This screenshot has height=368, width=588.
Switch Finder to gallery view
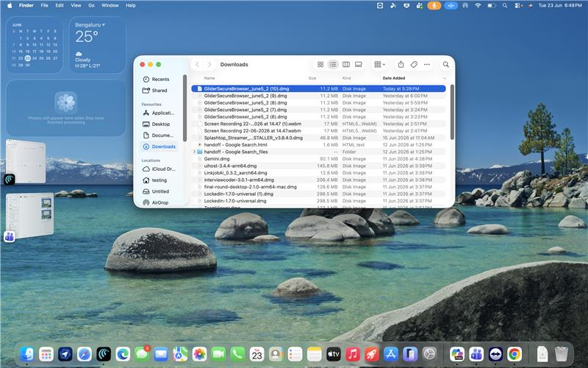[x=359, y=65]
